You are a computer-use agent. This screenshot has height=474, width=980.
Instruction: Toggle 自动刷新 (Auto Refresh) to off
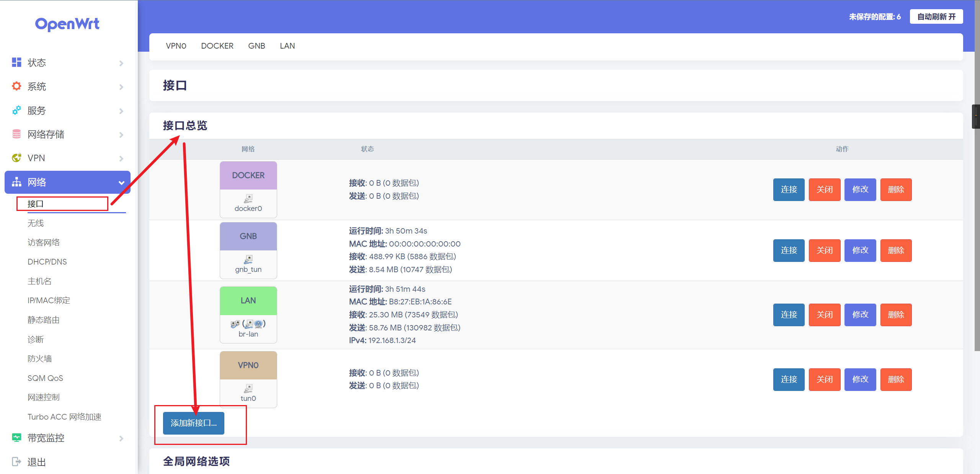pos(936,16)
